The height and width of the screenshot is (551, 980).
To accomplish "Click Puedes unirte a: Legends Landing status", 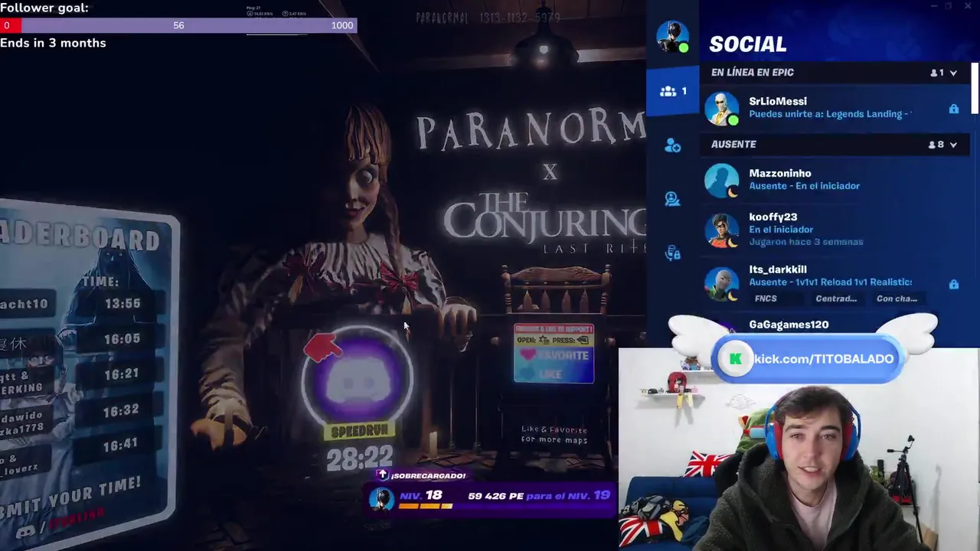I will point(830,114).
